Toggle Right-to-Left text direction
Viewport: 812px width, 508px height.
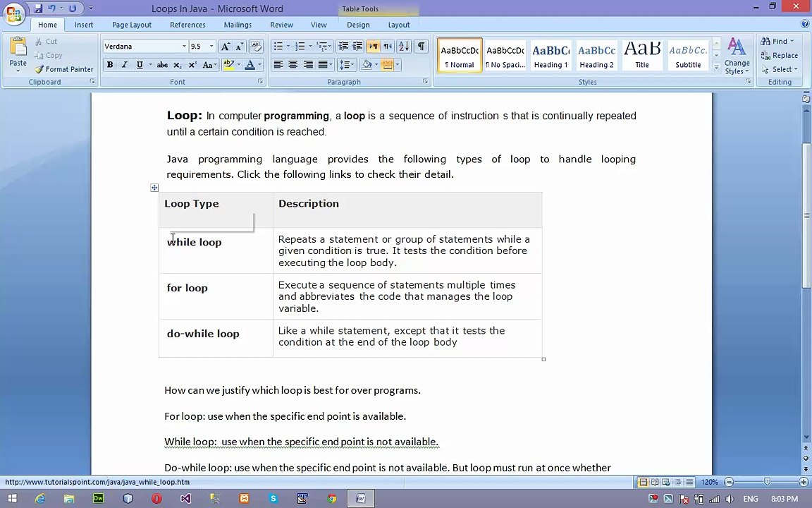coord(388,46)
